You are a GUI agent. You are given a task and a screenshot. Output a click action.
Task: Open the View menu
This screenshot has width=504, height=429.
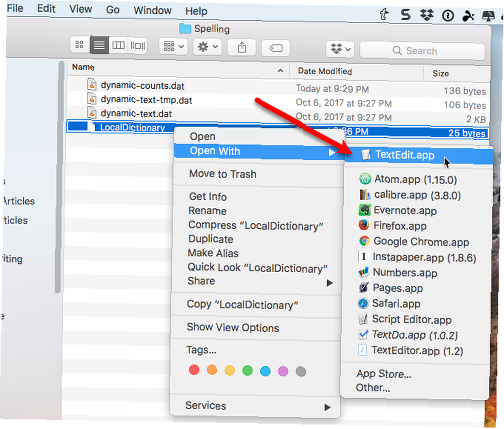(80, 9)
